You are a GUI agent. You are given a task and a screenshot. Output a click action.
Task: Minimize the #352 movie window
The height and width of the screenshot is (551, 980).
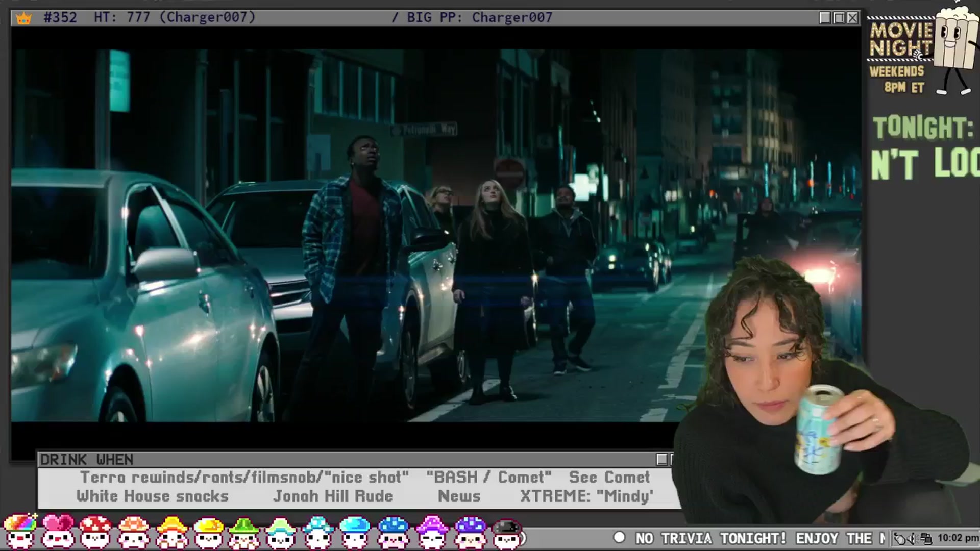825,18
